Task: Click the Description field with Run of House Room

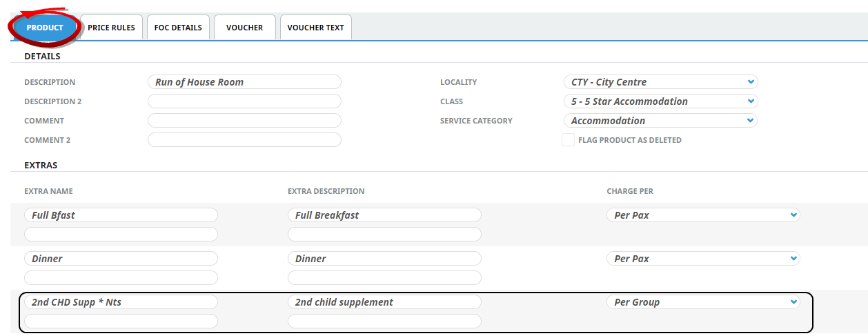Action: [x=244, y=82]
